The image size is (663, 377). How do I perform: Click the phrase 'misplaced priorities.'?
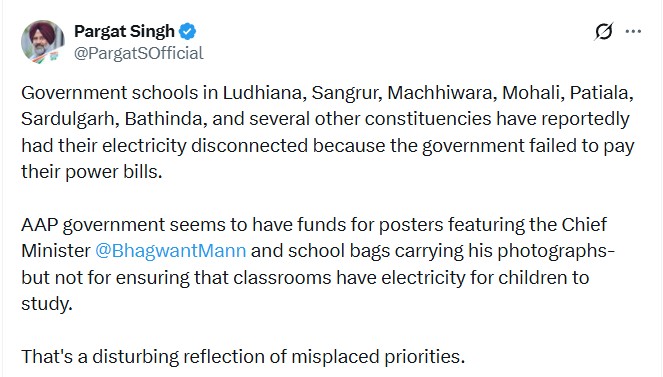378,356
